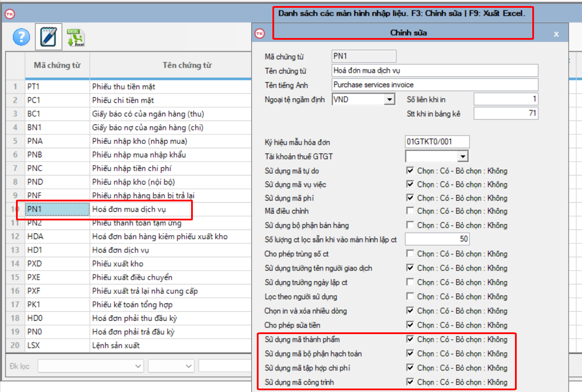Open the first Đk lọc filter dropdown
Viewport: 582px width, 392px height.
pos(138,366)
